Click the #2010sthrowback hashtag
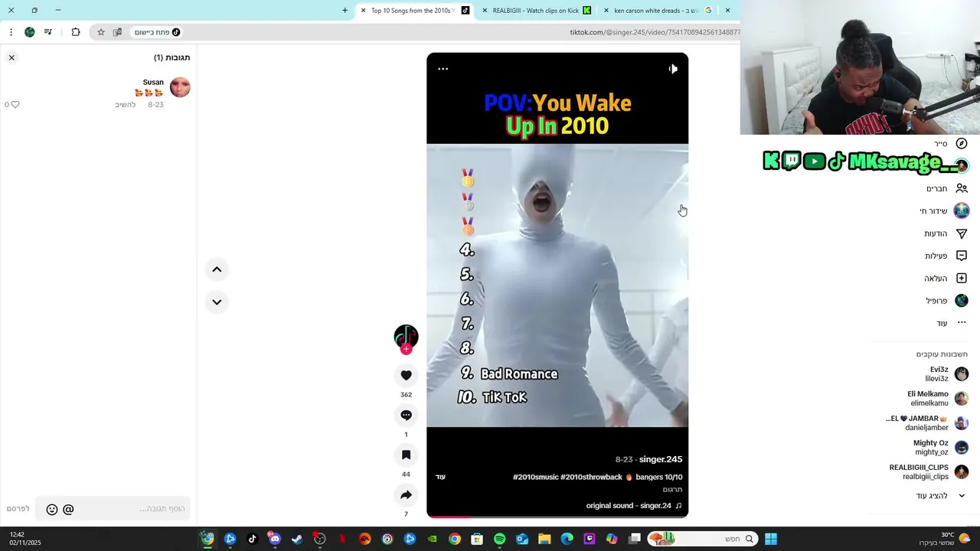Image resolution: width=980 pixels, height=551 pixels. (591, 477)
